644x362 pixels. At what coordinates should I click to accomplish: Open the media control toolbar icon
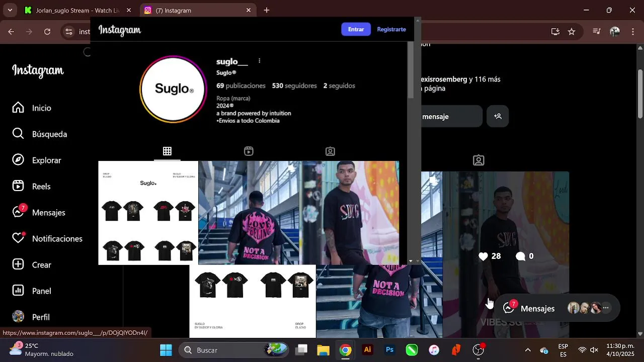pyautogui.click(x=597, y=31)
